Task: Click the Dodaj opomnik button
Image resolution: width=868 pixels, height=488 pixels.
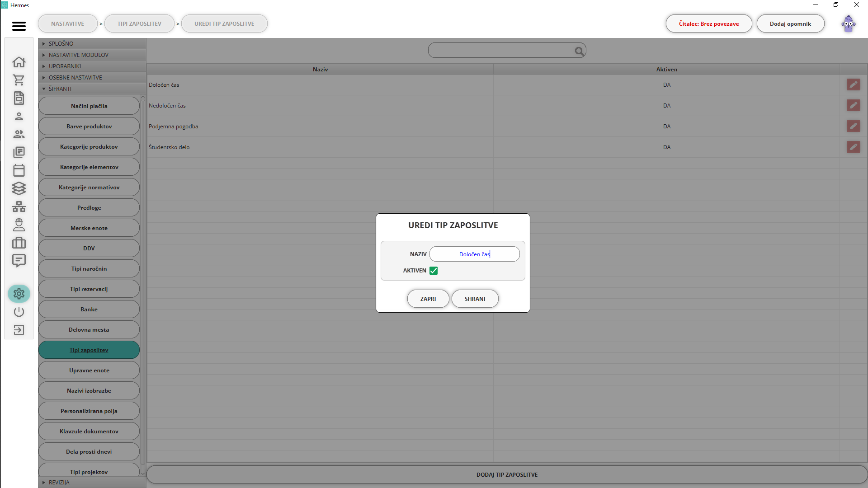Action: (790, 24)
